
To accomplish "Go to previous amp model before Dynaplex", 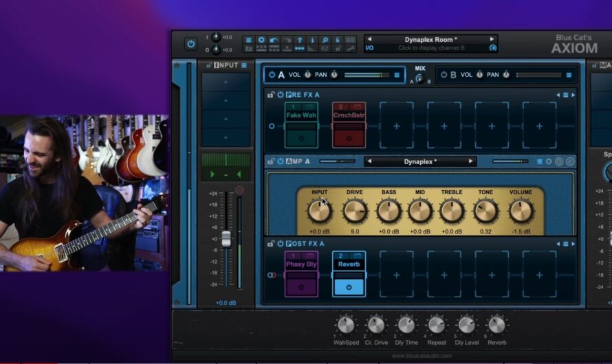I will 369,161.
